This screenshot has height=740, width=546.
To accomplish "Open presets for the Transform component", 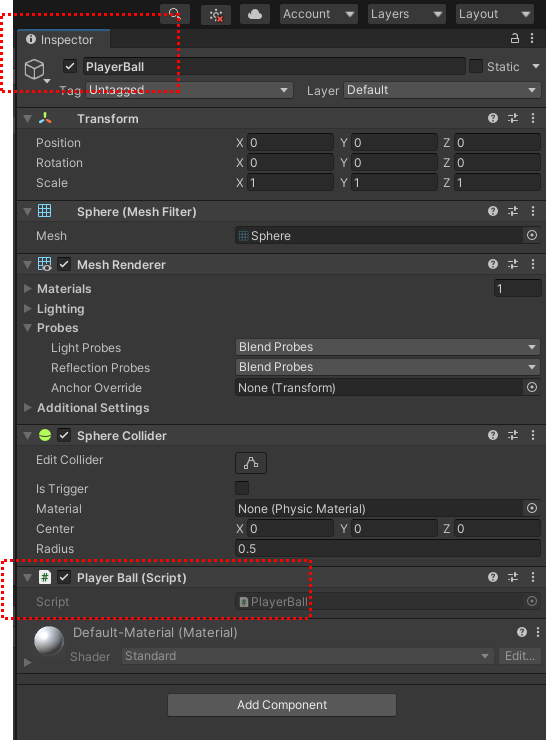I will point(513,118).
